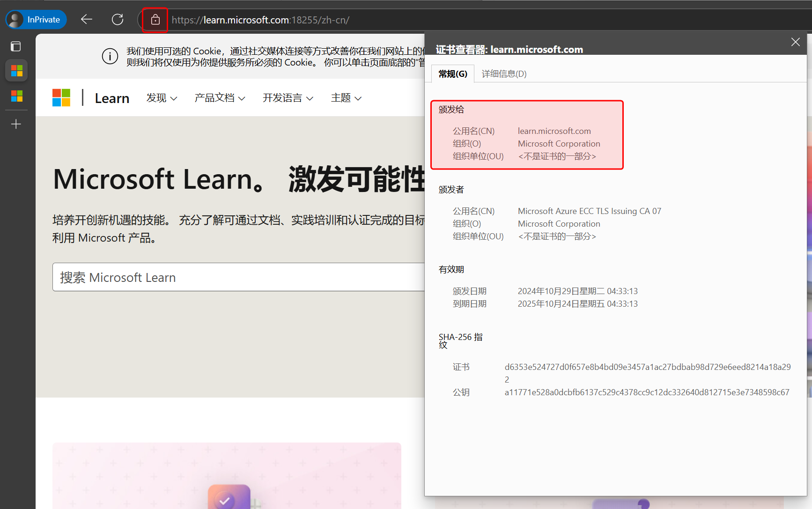Viewport: 812px width, 509px height.
Task: Click the URL in the address bar
Action: (x=260, y=20)
